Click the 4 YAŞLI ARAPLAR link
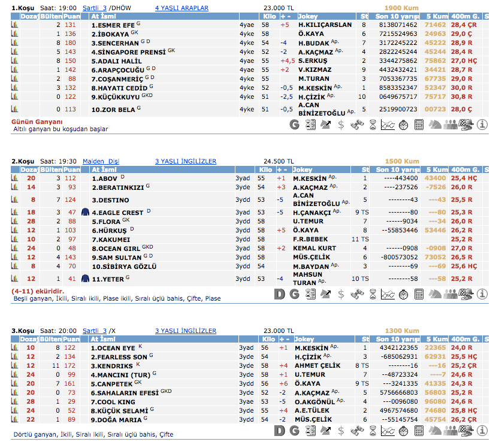This screenshot has height=448, width=496. point(182,8)
